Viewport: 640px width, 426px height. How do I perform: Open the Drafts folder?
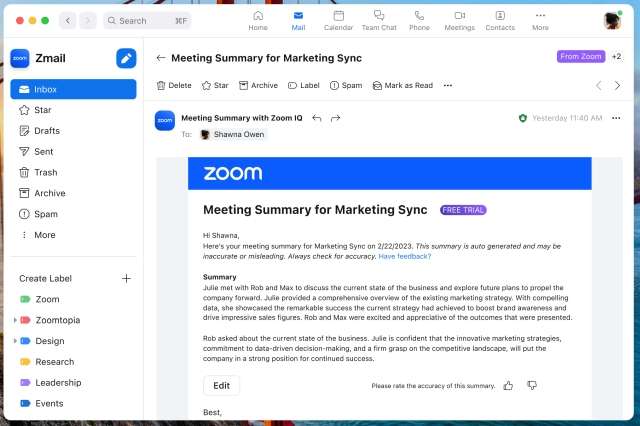click(x=48, y=131)
